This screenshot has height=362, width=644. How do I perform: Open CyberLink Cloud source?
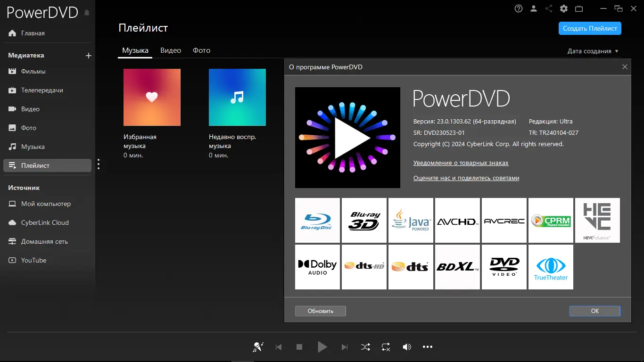click(x=47, y=223)
